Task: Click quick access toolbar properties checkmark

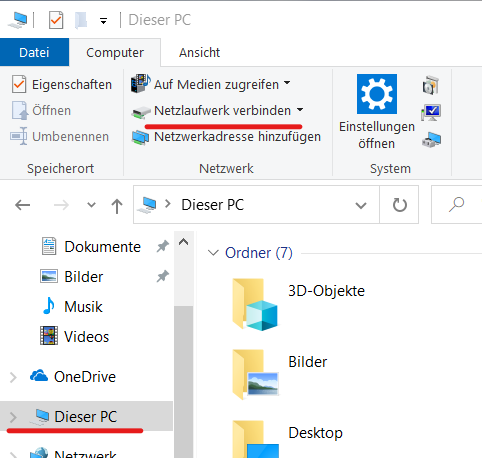Action: [56, 20]
